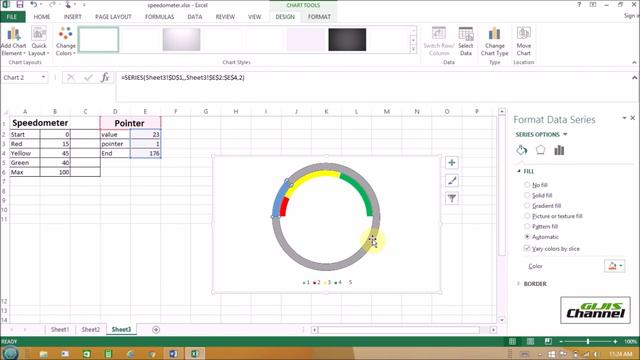Image resolution: width=640 pixels, height=360 pixels.
Task: Click the Save icon in Quick Access Toolbar
Action: (x=19, y=5)
